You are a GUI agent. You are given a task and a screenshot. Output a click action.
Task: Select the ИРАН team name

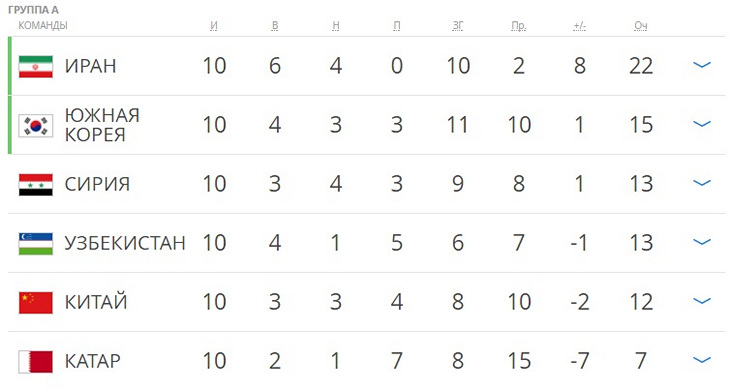(x=90, y=66)
